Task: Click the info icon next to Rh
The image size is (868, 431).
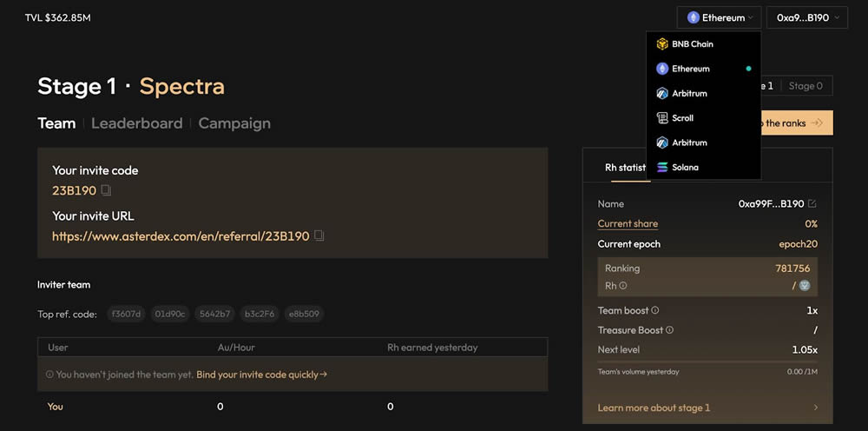Action: pyautogui.click(x=623, y=286)
